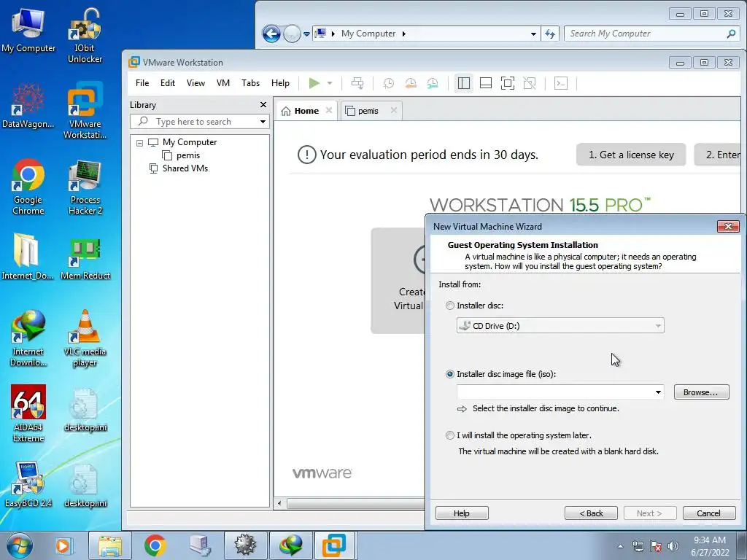Click the Explorer refresh button
747x560 pixels.
click(x=550, y=34)
